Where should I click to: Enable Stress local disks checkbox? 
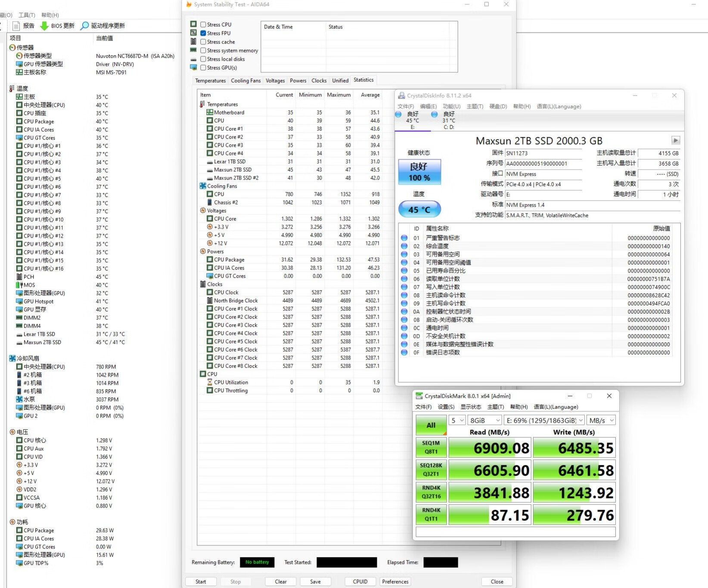click(x=203, y=59)
